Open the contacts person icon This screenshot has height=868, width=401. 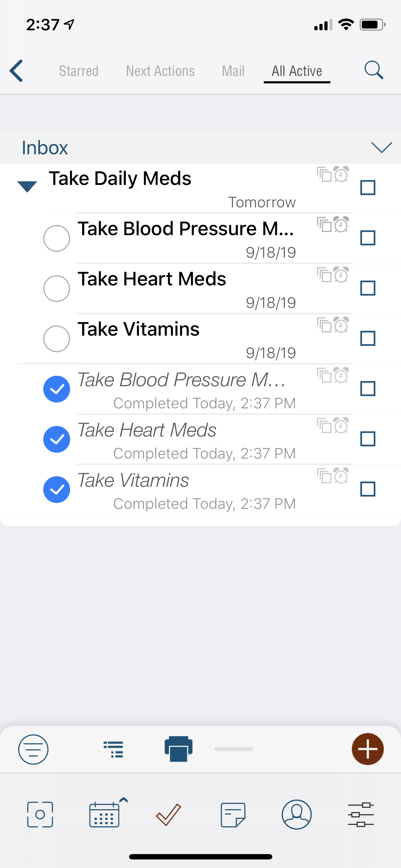click(x=297, y=814)
